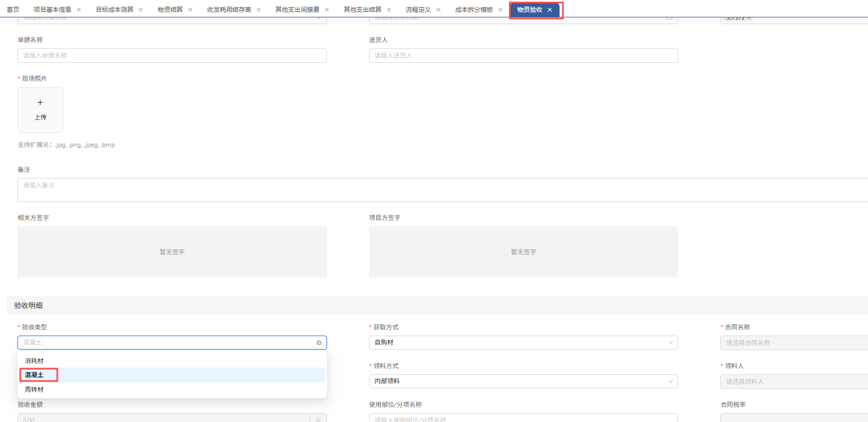The image size is (868, 422).
Task: Pick 混凝土 option in 验收类型 list
Action: pos(34,375)
